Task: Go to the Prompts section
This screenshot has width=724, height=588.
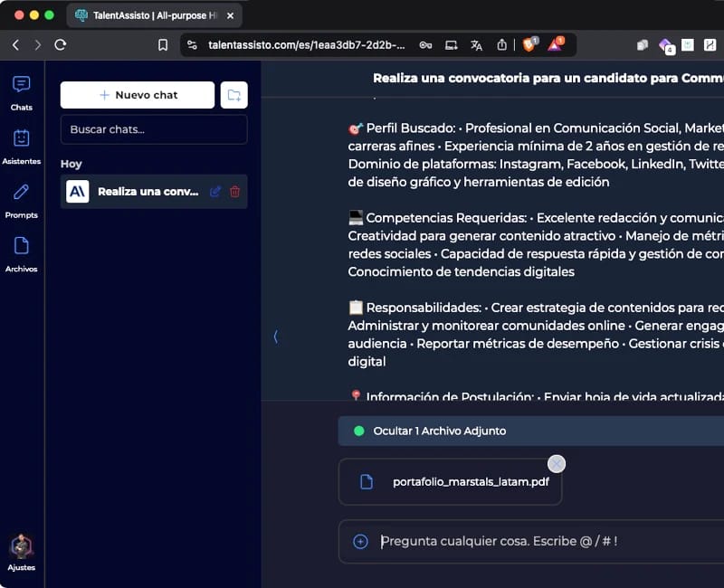Action: pyautogui.click(x=21, y=201)
